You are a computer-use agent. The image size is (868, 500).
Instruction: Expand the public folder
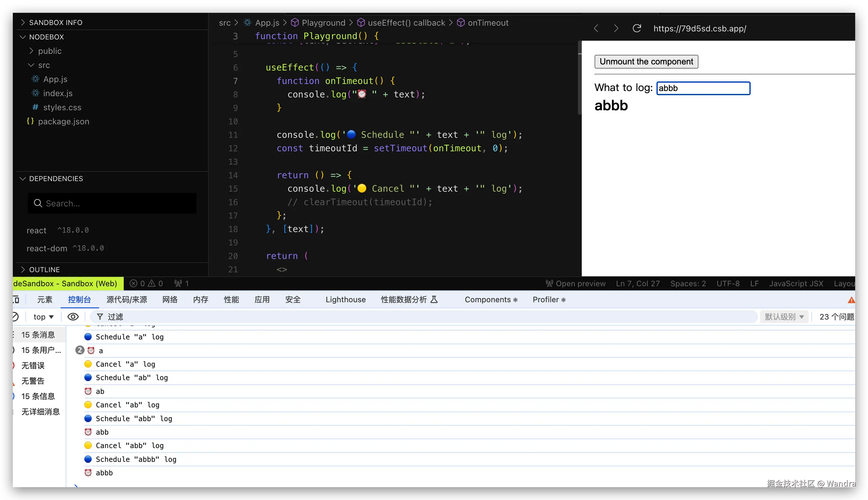tap(49, 51)
